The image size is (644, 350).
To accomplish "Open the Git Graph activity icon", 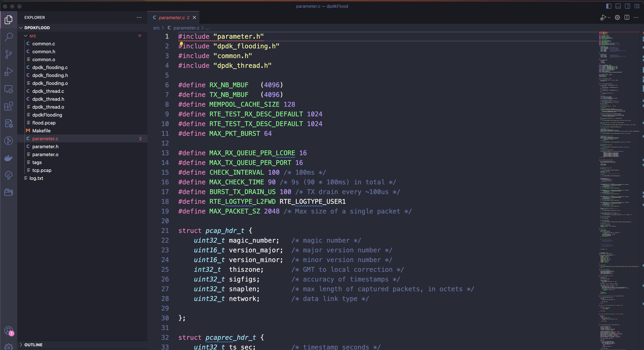I will (8, 141).
